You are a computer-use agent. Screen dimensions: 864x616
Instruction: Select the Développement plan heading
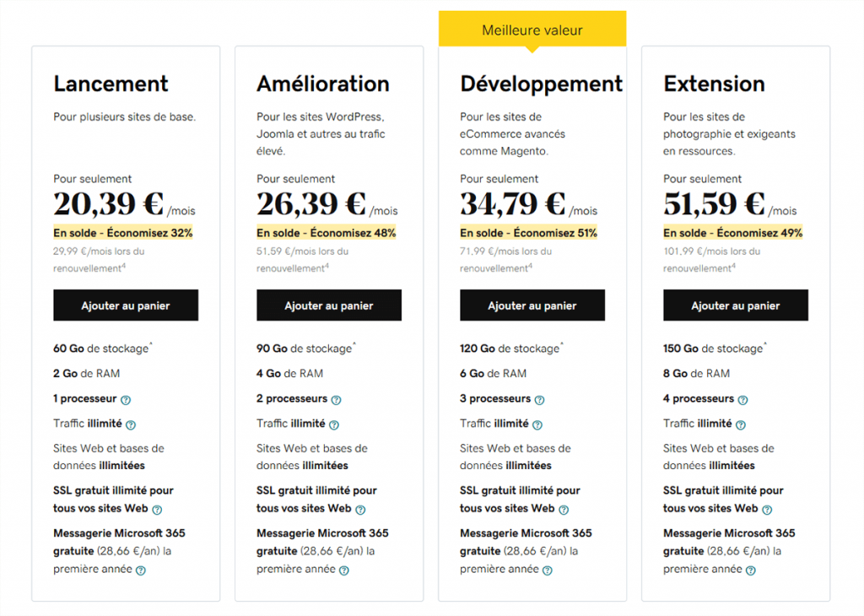pyautogui.click(x=541, y=84)
